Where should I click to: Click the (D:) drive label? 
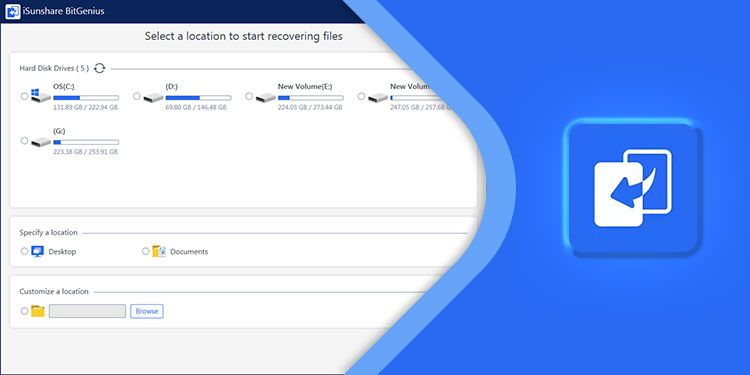point(172,87)
